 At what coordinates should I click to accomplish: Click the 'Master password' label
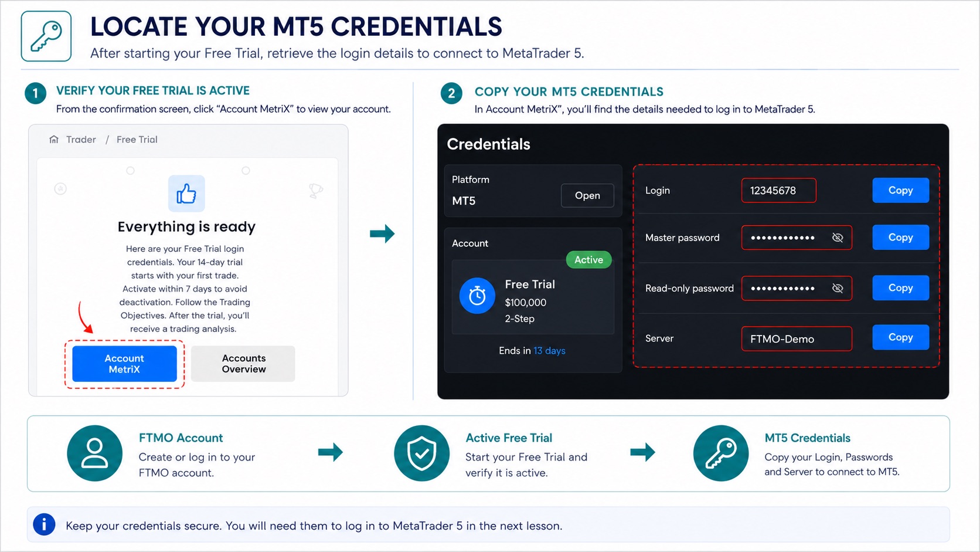coord(682,238)
